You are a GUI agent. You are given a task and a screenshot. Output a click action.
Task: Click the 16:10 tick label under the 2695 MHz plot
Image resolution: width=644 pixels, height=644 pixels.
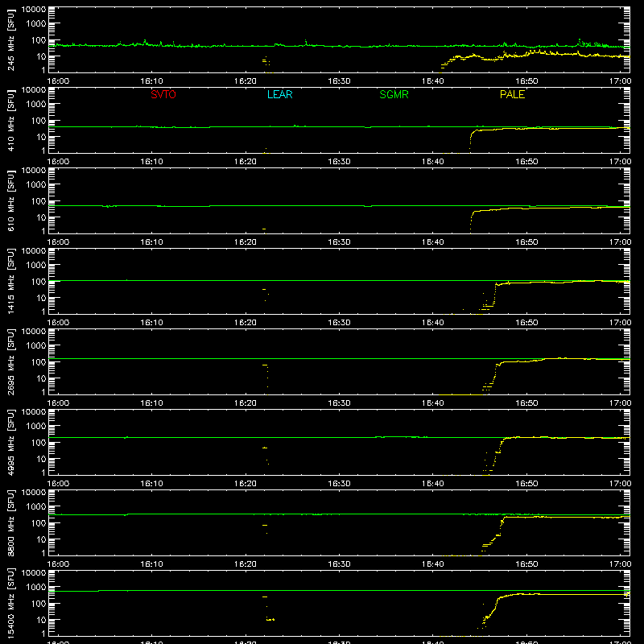151,403
